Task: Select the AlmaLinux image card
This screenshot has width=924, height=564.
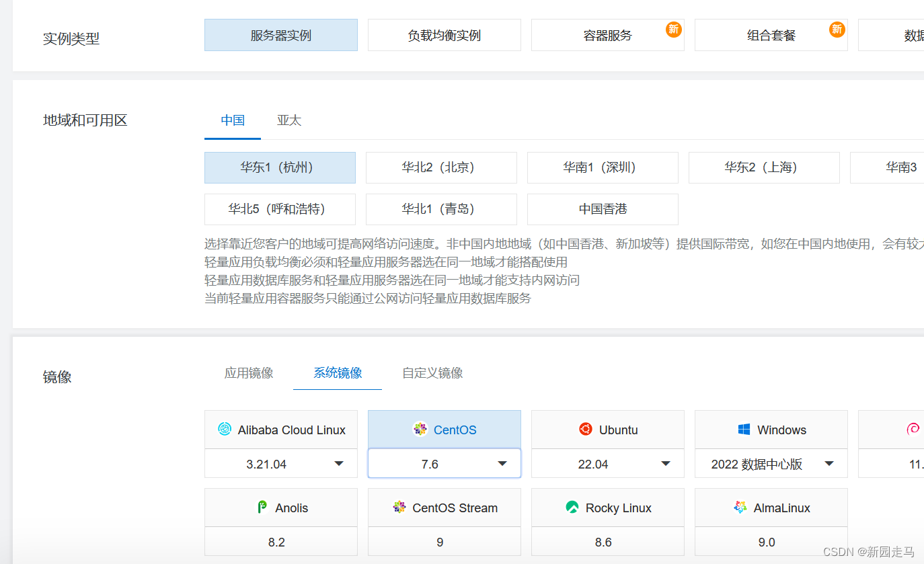Action: tap(771, 508)
